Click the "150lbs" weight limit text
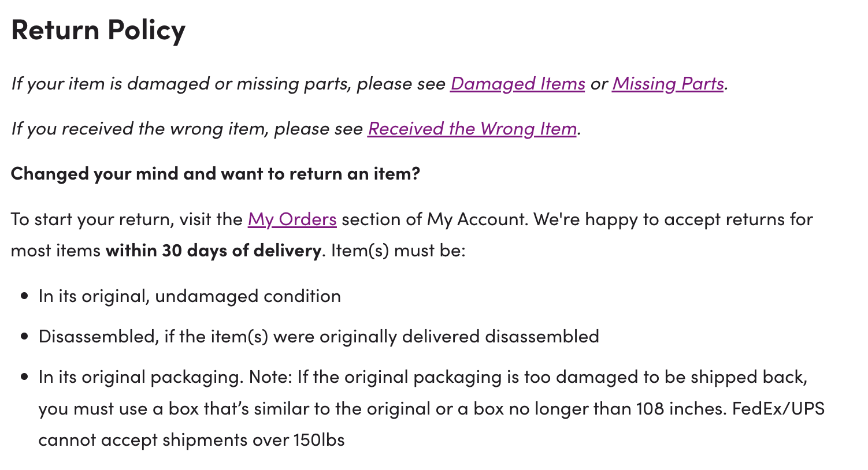This screenshot has height=470, width=868. coord(319,440)
